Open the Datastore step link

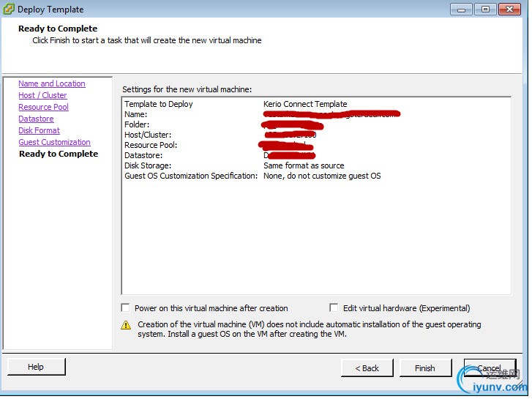(36, 119)
